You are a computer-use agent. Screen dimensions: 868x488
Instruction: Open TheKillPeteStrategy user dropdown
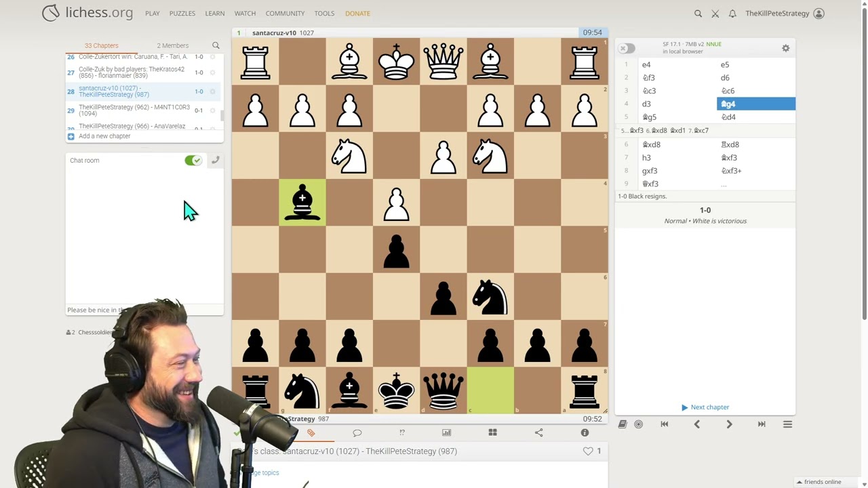[x=785, y=14]
